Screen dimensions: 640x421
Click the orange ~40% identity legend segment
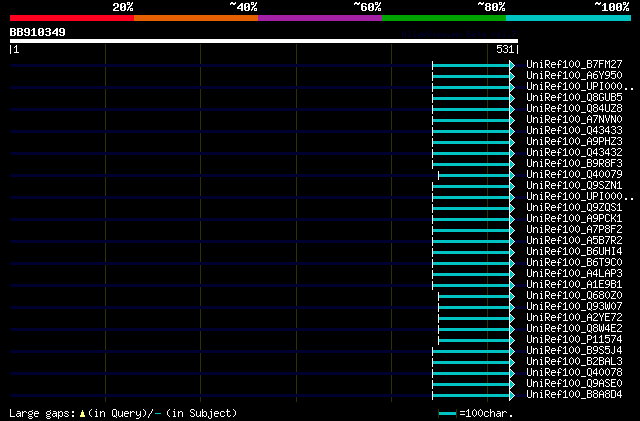click(196, 18)
